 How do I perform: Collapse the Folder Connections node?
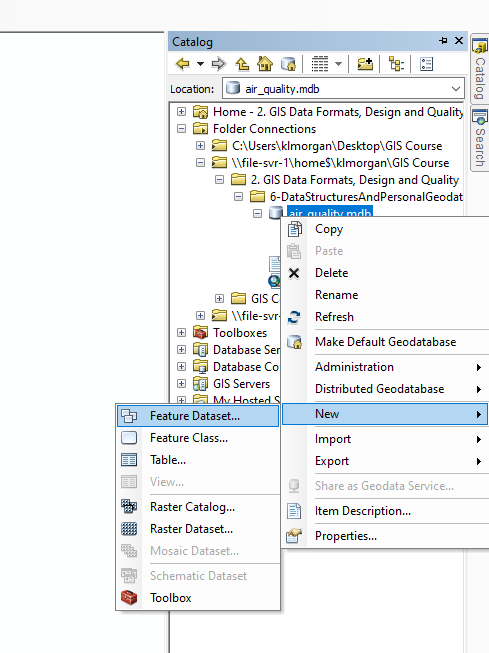click(x=181, y=129)
